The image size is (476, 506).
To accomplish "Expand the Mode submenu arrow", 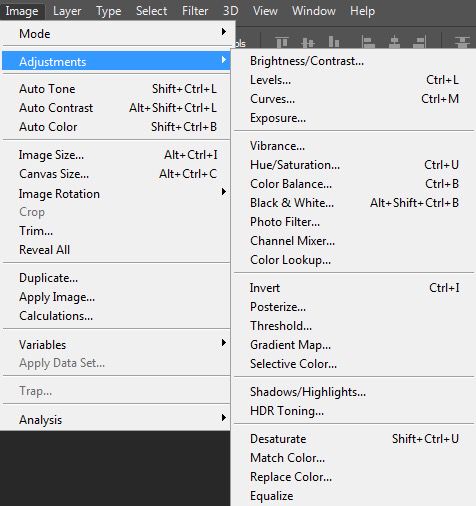I will pyautogui.click(x=224, y=32).
